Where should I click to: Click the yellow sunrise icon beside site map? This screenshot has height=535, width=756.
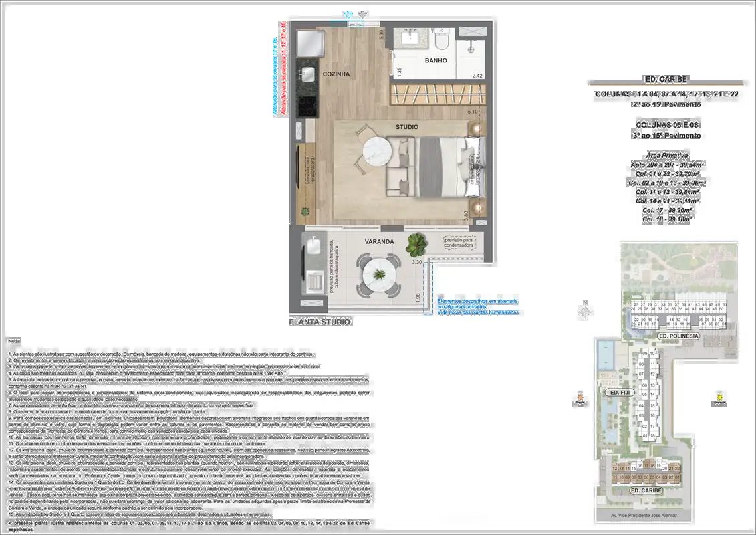click(x=719, y=397)
